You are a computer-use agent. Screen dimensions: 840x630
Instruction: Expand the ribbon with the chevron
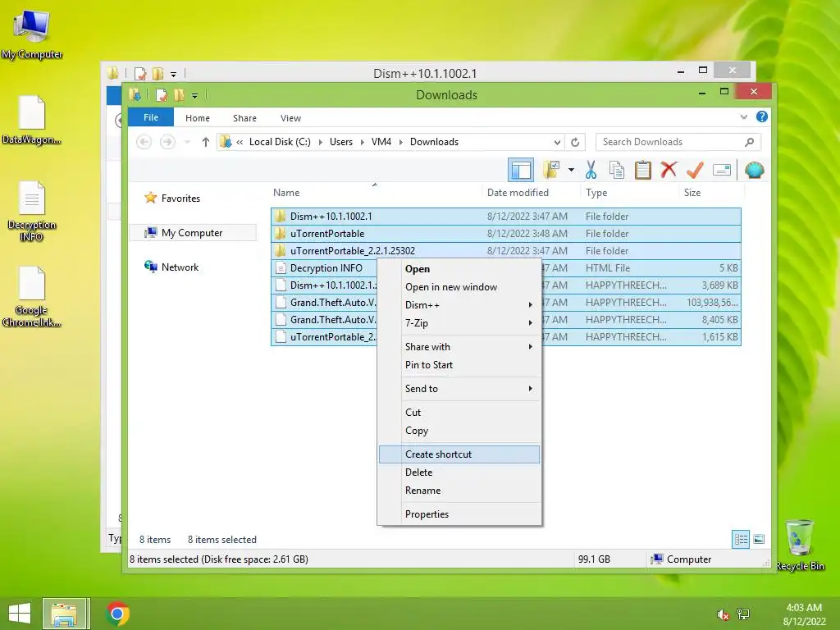(743, 116)
